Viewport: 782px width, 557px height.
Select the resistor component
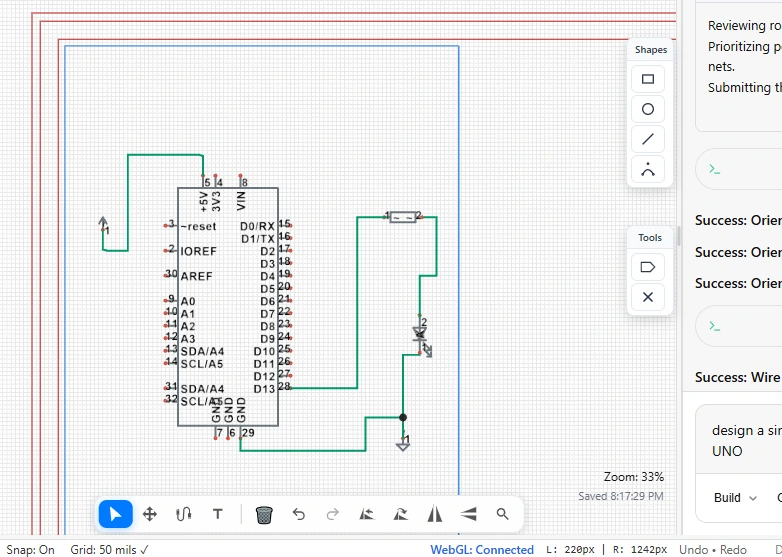click(x=403, y=217)
